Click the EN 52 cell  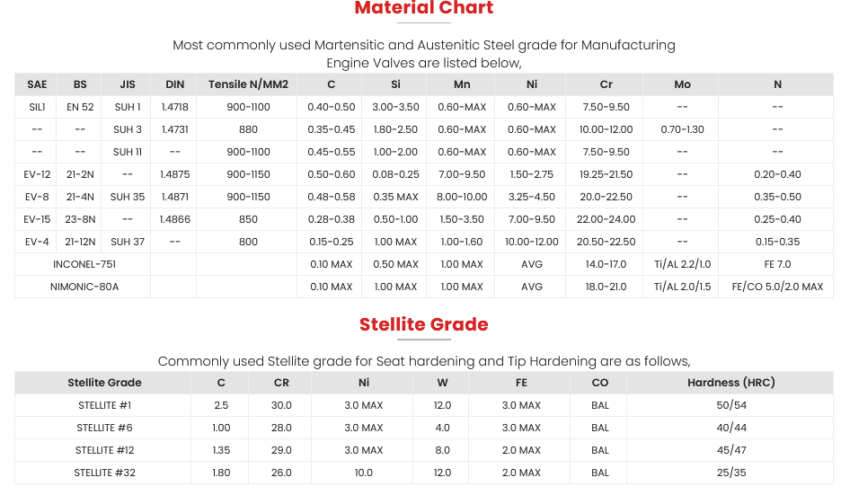pos(81,107)
